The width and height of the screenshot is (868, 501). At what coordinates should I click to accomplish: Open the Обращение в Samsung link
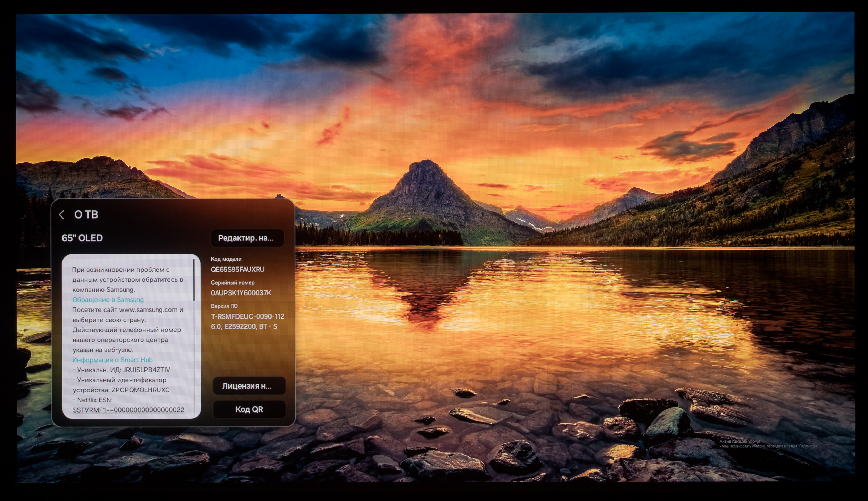pos(108,300)
